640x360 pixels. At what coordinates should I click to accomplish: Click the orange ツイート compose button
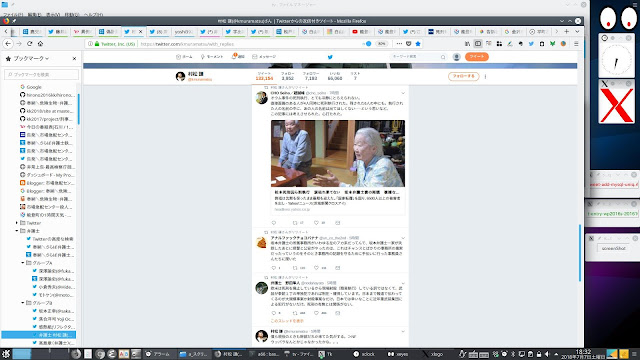pyautogui.click(x=477, y=57)
